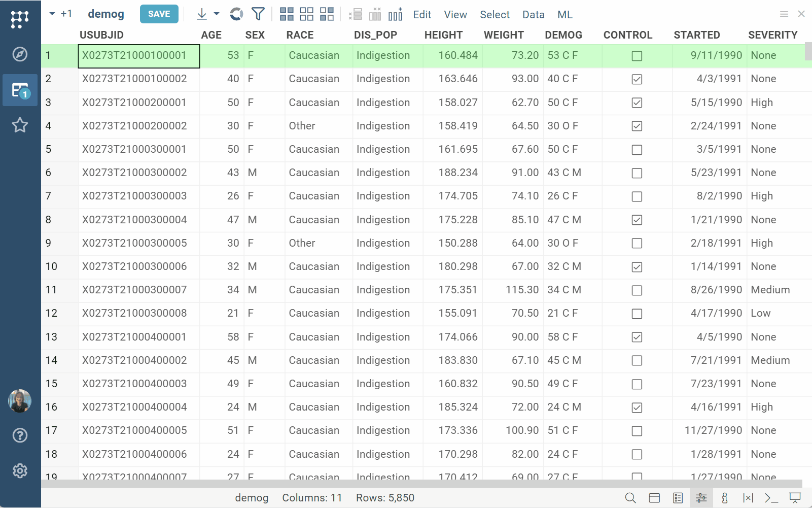The height and width of the screenshot is (508, 812).
Task: Click the WEIGHT column header
Action: coord(503,35)
